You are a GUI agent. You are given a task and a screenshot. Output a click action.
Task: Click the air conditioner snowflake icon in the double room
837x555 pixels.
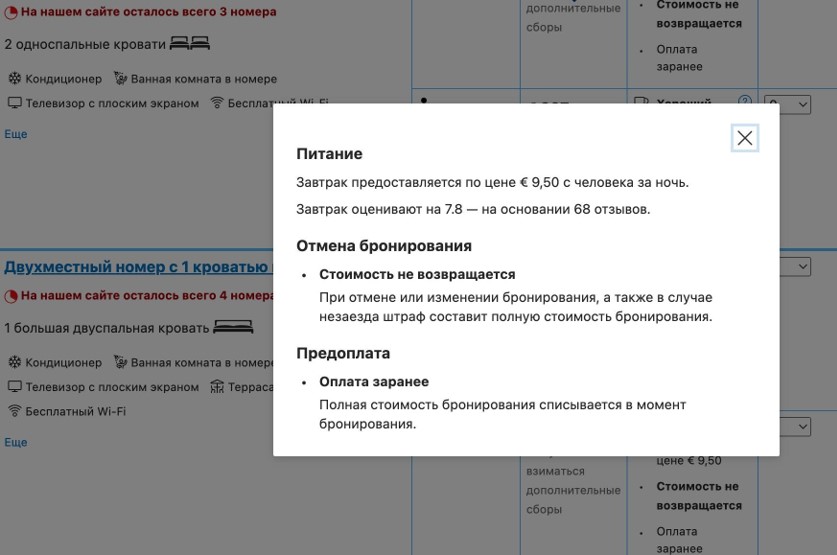tap(14, 362)
